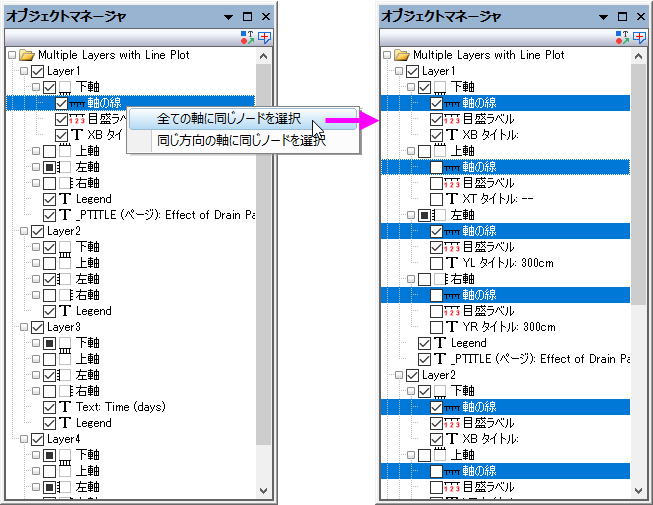The image size is (653, 505).
Task: Click the scroll up arrow in right panel
Action: [x=638, y=56]
